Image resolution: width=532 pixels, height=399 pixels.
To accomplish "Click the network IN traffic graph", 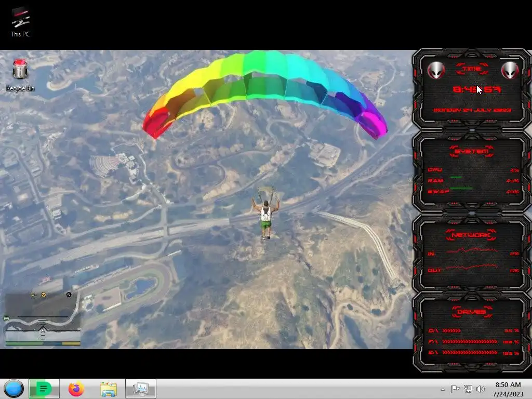I will pos(472,251).
